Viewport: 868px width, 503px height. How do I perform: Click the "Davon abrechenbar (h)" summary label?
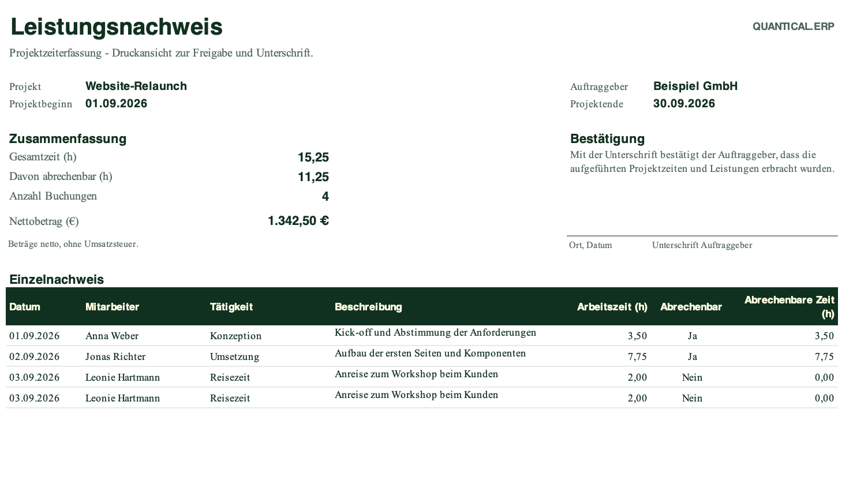(x=61, y=177)
